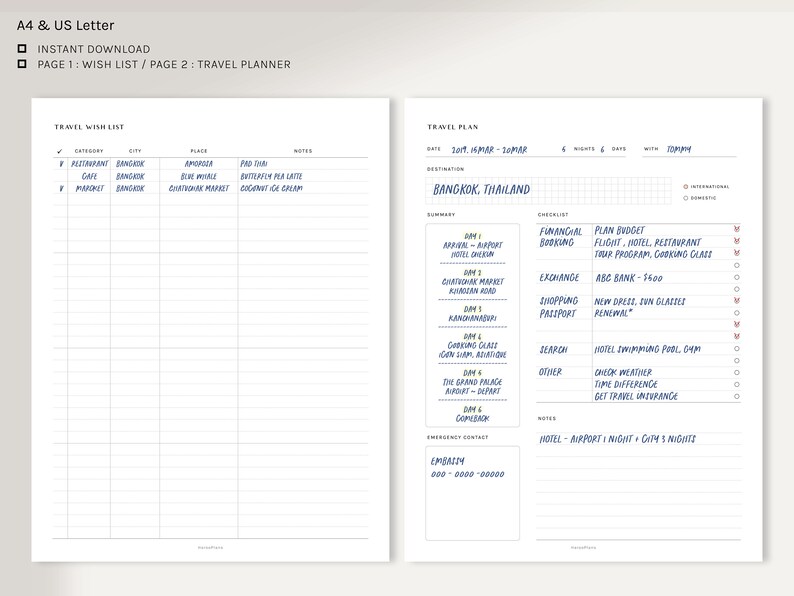Click the CHECKLIST section label
Screen dimensions: 794x596
point(553,215)
